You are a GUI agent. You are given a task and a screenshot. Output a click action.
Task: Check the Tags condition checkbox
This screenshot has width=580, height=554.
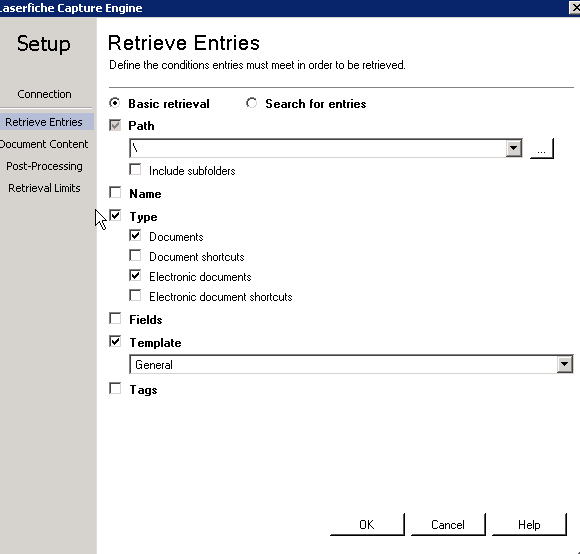tap(115, 389)
